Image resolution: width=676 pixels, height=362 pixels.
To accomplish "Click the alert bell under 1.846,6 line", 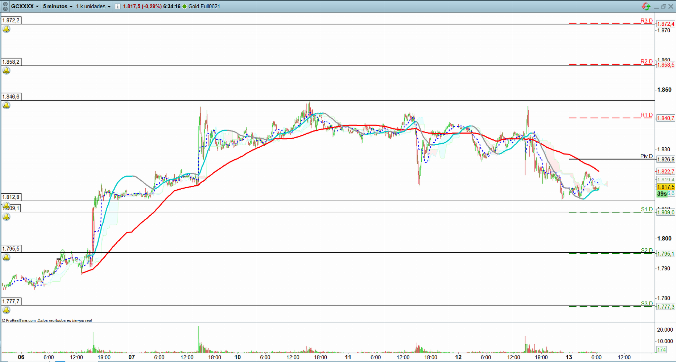I will 6,106.
